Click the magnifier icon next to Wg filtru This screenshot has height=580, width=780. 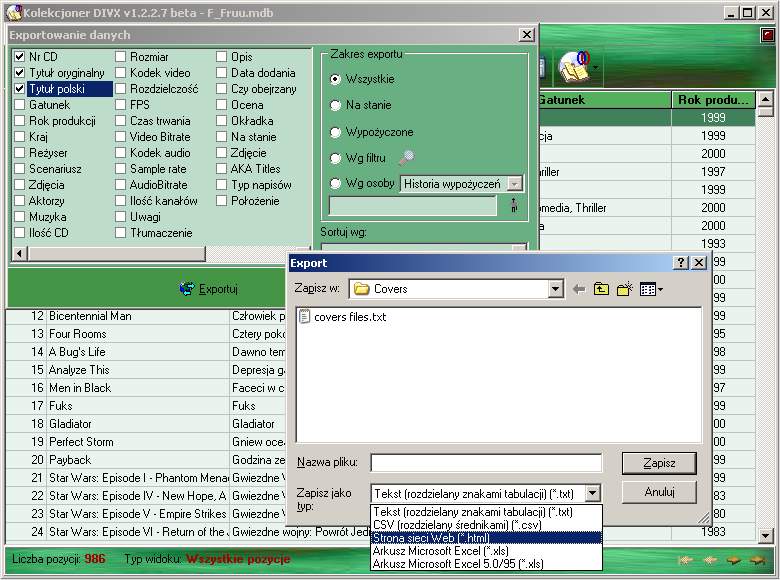coord(406,157)
